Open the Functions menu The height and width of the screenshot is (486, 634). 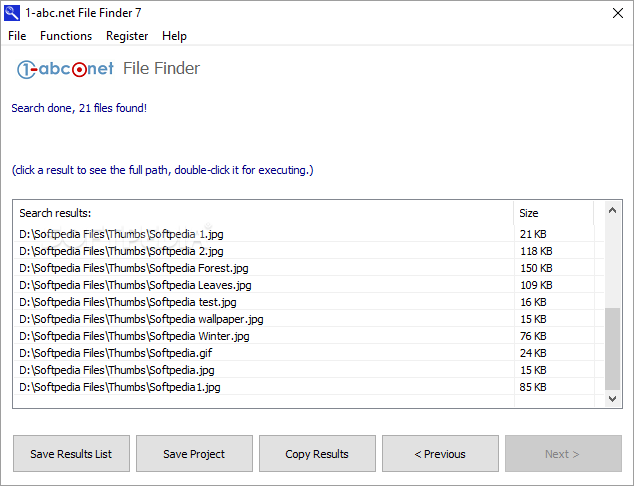[x=66, y=36]
